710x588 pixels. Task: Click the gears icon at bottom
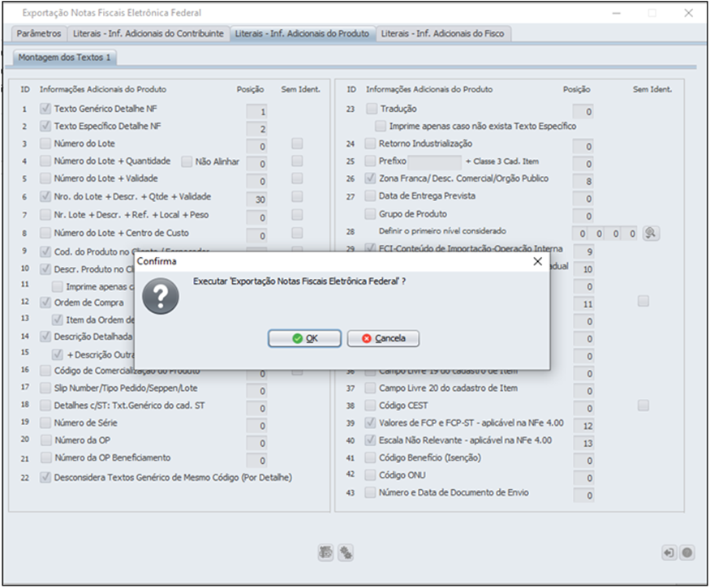click(346, 552)
